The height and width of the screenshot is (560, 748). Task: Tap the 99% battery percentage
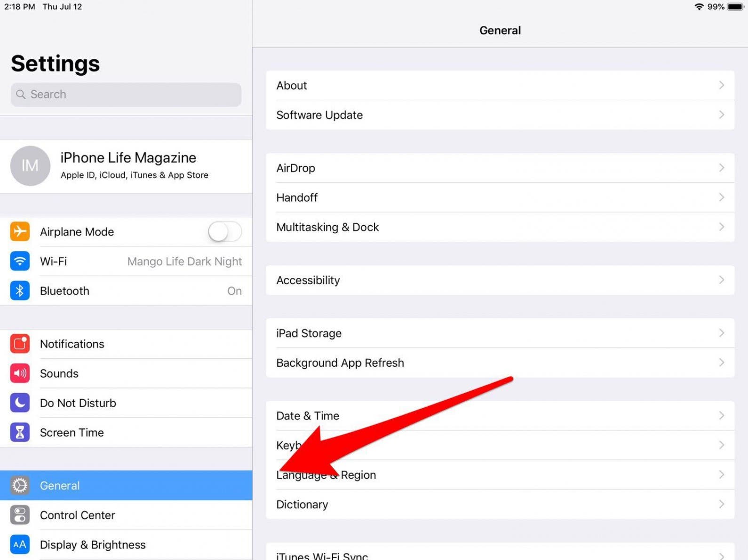tap(716, 7)
